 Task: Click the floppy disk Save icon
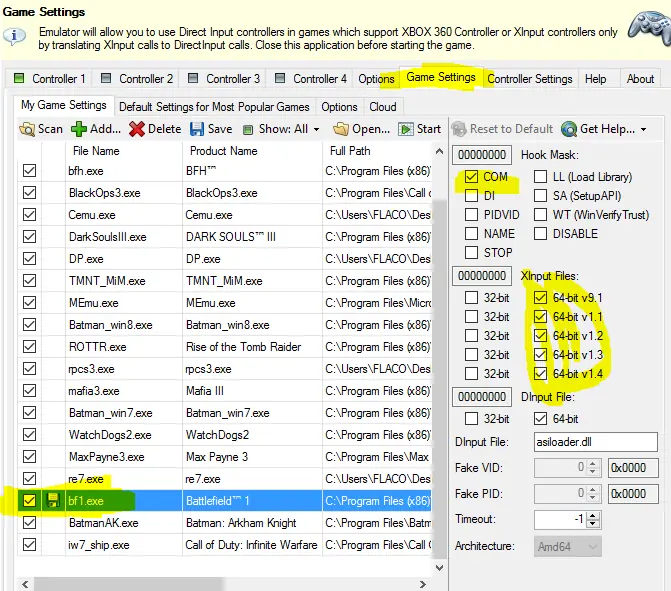[x=197, y=129]
